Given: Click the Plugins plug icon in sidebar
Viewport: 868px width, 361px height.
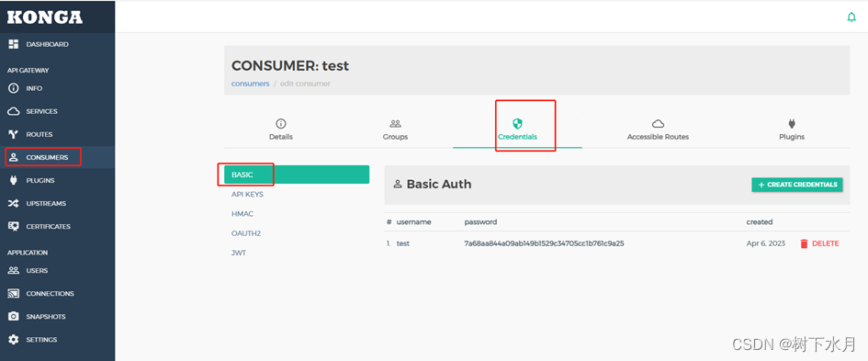Looking at the screenshot, I should 14,180.
